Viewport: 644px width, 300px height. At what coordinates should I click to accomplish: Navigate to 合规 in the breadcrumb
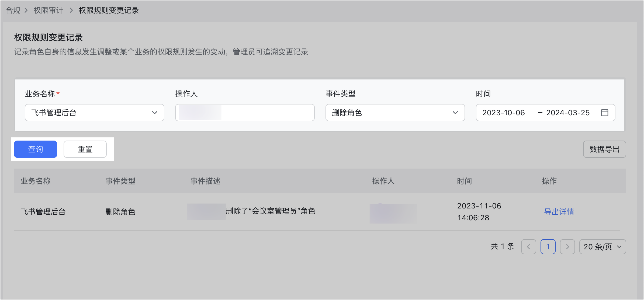[12, 10]
